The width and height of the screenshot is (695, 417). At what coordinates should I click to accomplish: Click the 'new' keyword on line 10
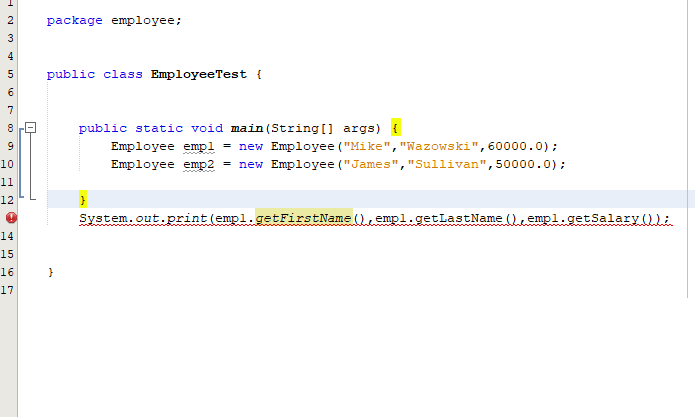click(x=251, y=165)
